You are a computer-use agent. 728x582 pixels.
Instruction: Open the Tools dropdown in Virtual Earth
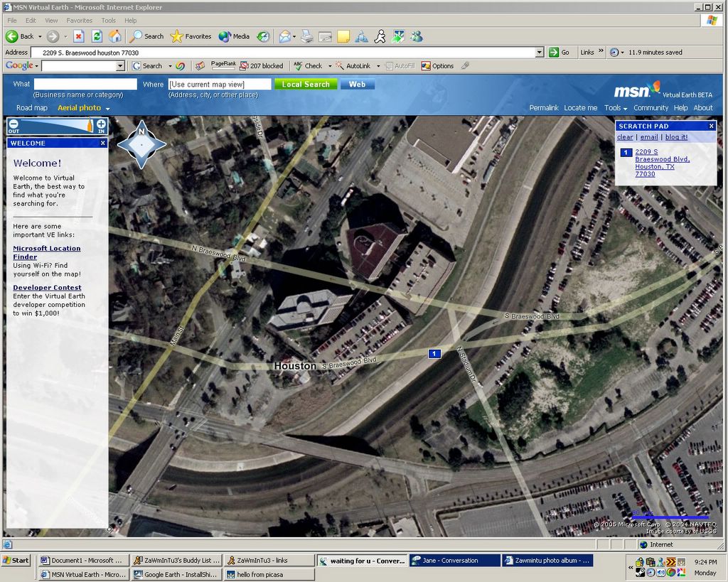[x=615, y=108]
